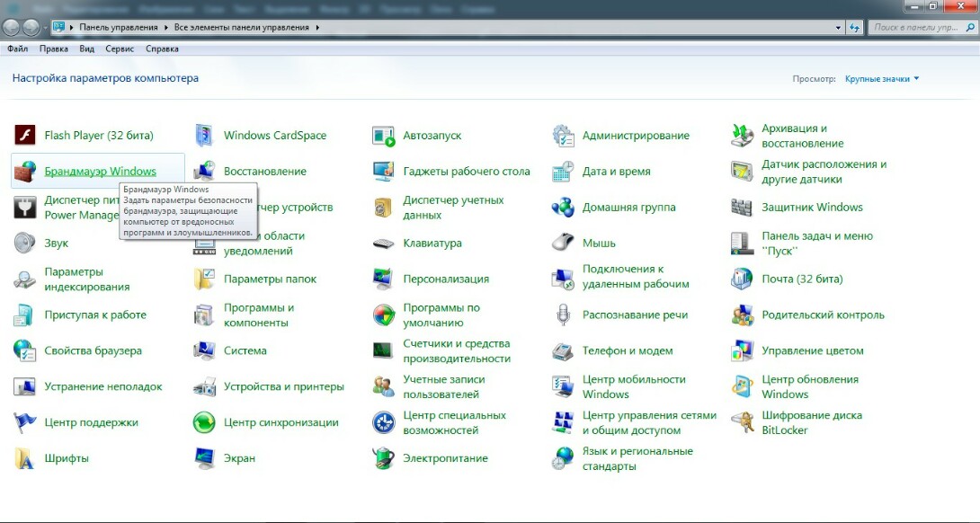Refresh the address bar location
Screen dimensions: 980x523
(855, 28)
